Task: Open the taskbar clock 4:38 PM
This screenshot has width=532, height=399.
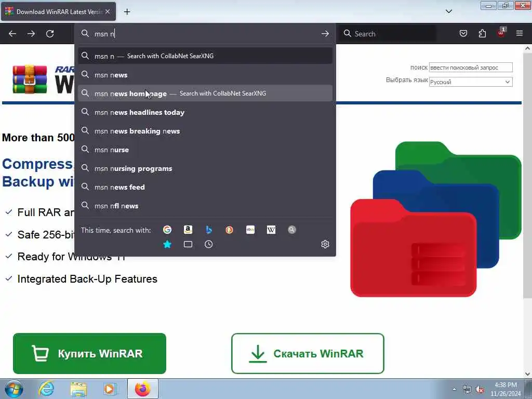Action: pos(506,389)
